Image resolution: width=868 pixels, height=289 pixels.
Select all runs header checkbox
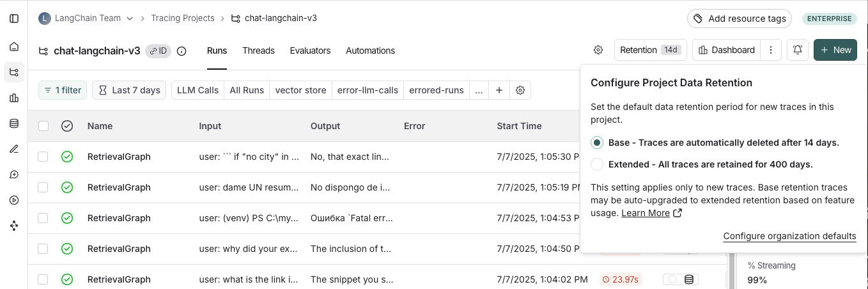coord(43,126)
